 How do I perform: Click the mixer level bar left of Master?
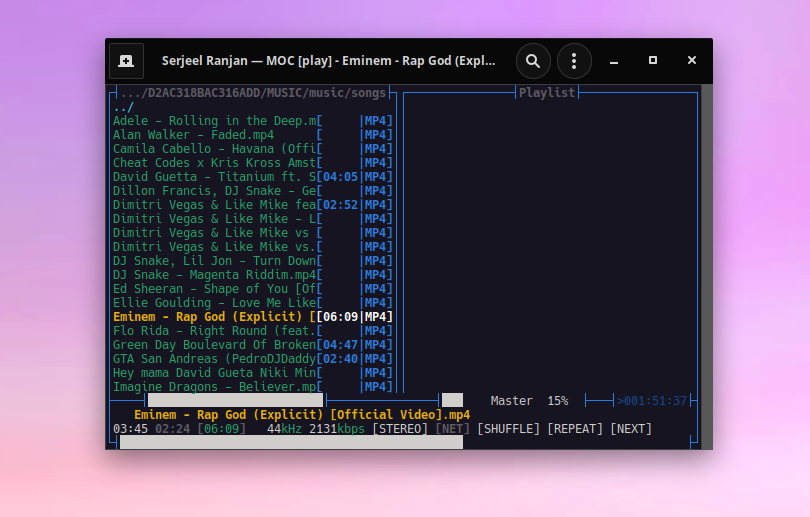pos(453,400)
